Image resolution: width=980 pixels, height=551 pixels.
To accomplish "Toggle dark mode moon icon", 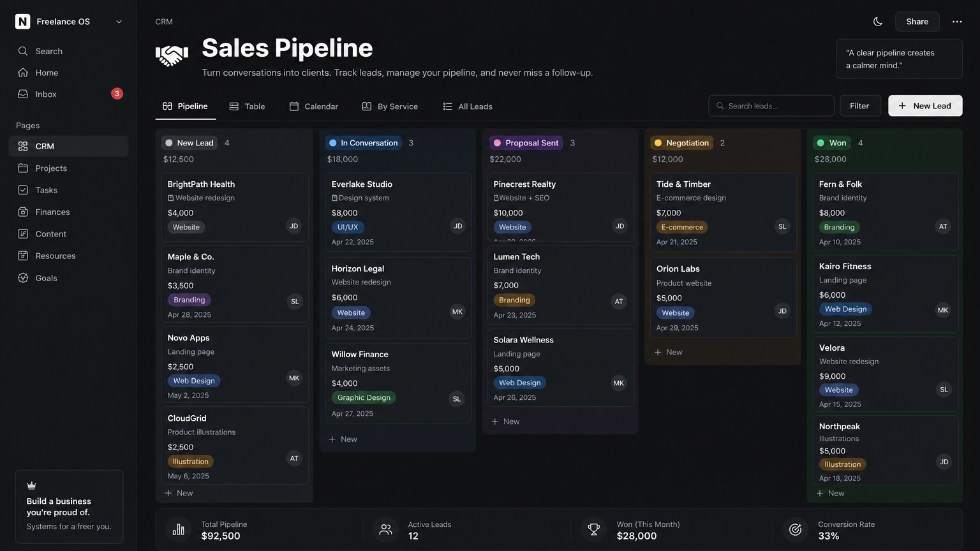I will click(878, 22).
